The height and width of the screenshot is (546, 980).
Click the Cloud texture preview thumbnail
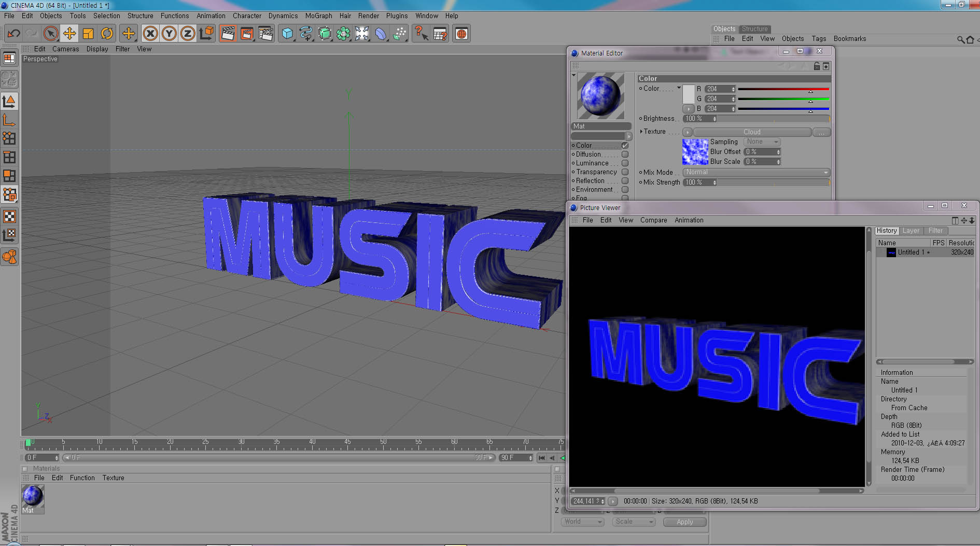click(695, 152)
